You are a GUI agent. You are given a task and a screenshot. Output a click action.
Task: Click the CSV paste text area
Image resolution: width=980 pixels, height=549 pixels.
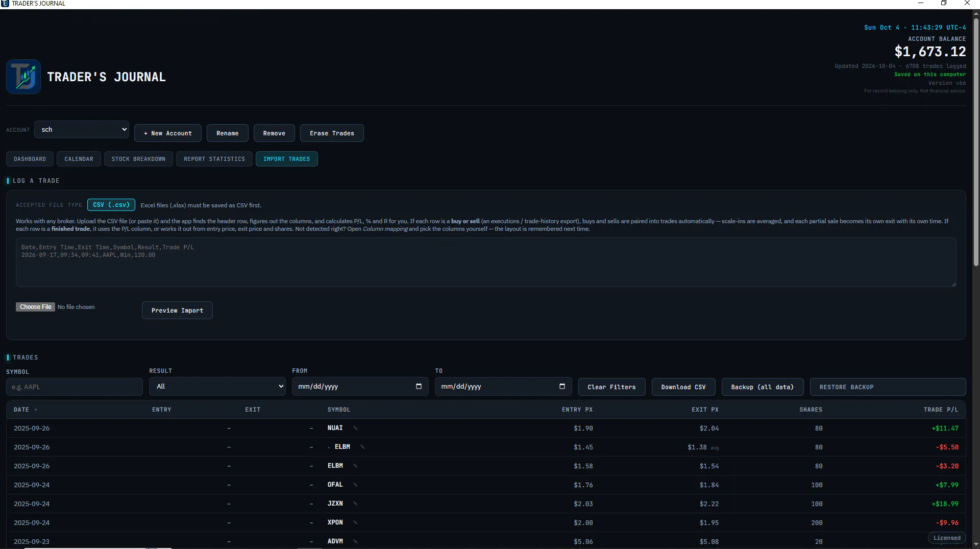coord(486,262)
